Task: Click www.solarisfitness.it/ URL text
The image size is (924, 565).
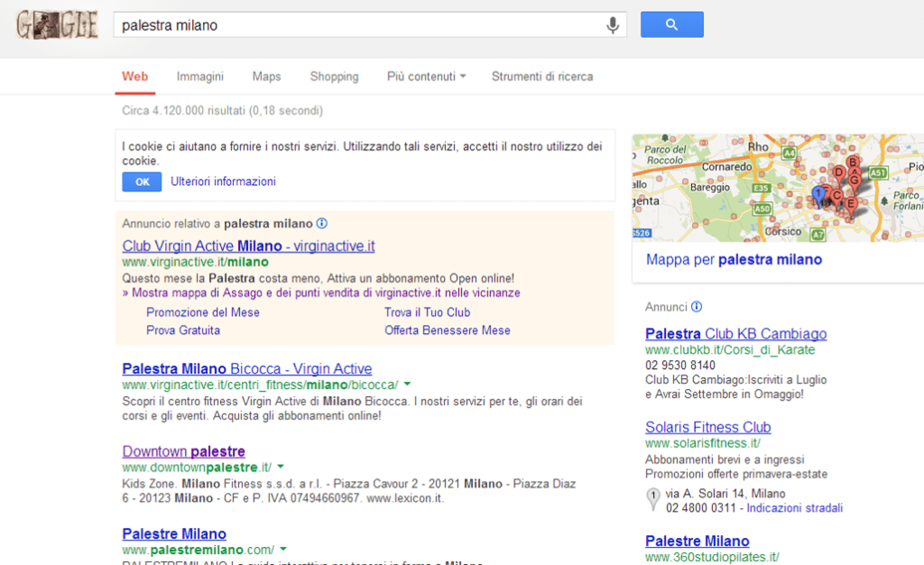Action: (702, 443)
